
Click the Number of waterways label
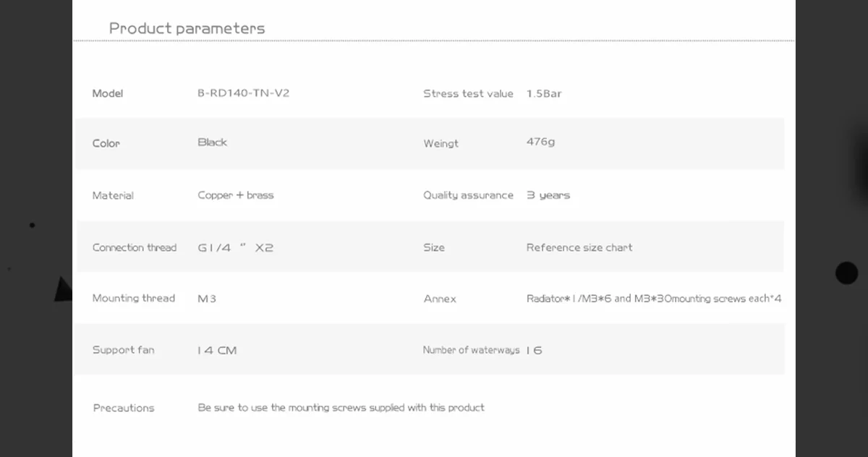471,350
